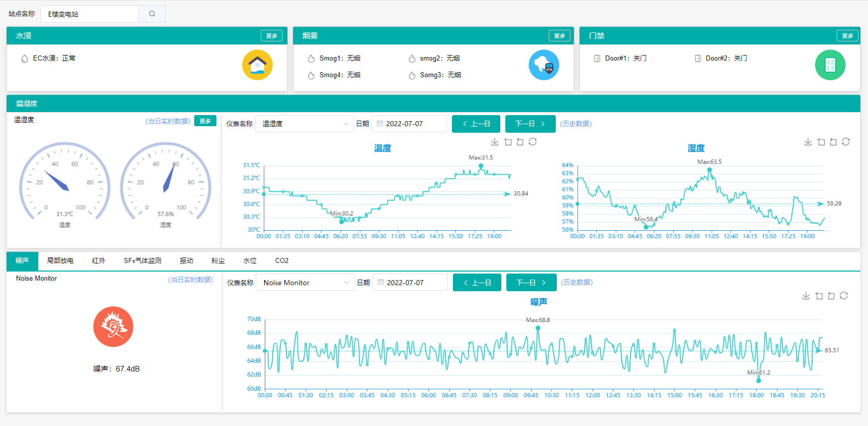
Task: Click the search icon beside station name
Action: coord(152,14)
